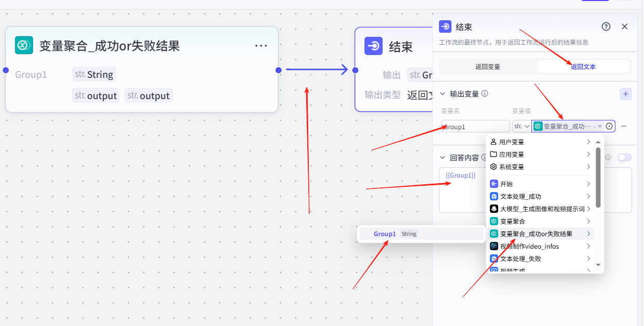The height and width of the screenshot is (326, 644).
Task: Click the info icon beside 输出变量
Action: click(485, 94)
